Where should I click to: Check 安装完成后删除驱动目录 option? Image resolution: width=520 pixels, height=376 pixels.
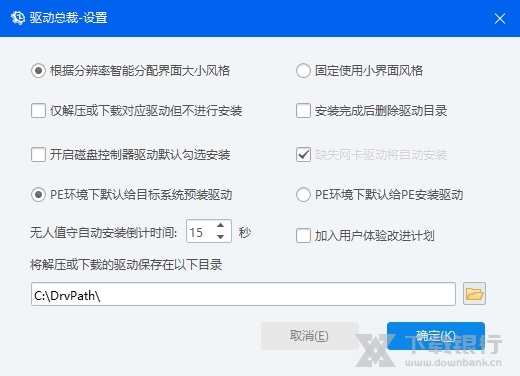303,111
